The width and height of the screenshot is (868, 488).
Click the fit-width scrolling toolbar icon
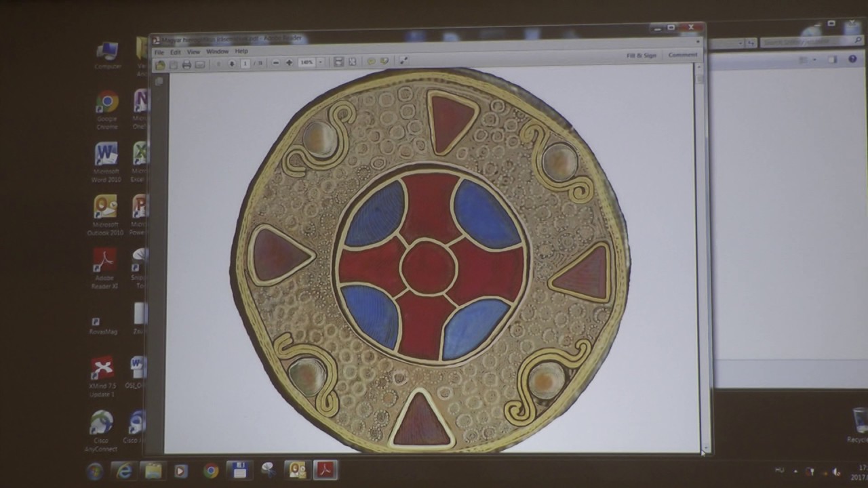click(338, 62)
